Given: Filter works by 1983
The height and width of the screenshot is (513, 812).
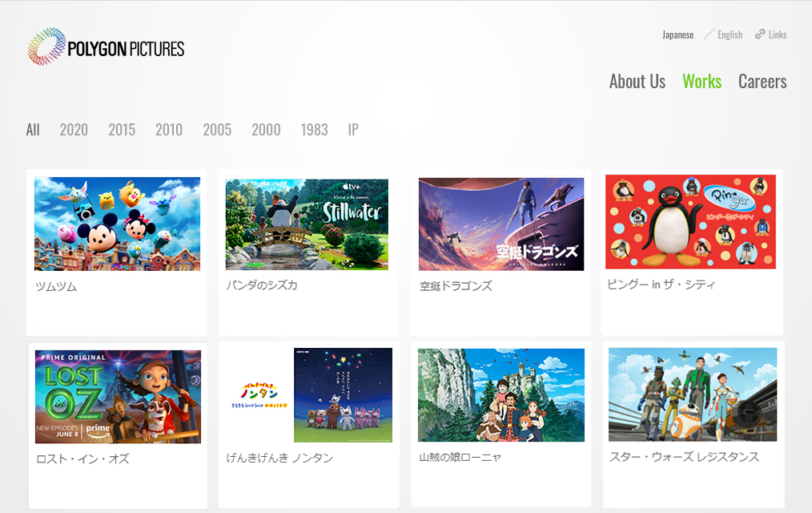Looking at the screenshot, I should tap(314, 130).
